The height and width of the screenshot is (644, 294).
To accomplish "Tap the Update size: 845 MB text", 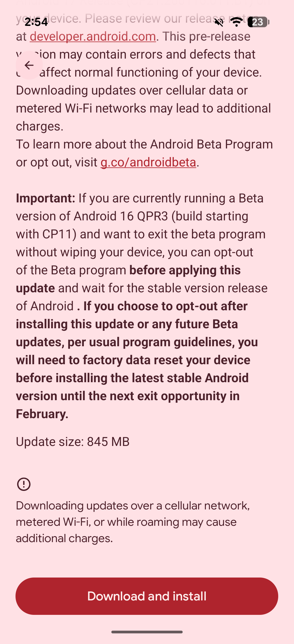I will click(x=73, y=442).
